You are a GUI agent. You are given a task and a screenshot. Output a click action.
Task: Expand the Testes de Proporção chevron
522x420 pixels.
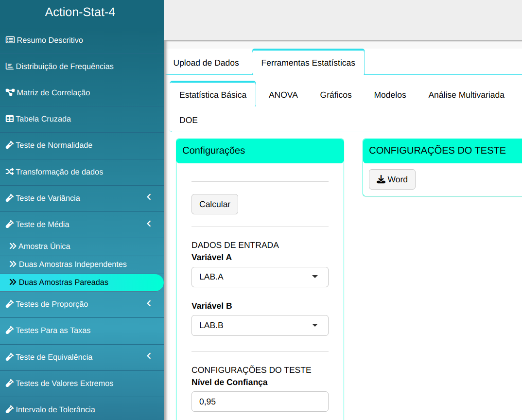(149, 303)
